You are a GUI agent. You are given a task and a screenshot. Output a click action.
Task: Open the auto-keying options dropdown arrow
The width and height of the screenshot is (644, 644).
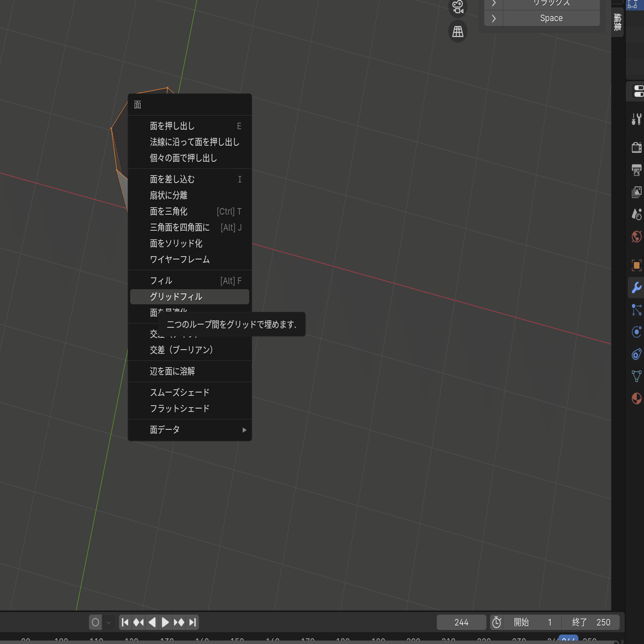tap(109, 622)
